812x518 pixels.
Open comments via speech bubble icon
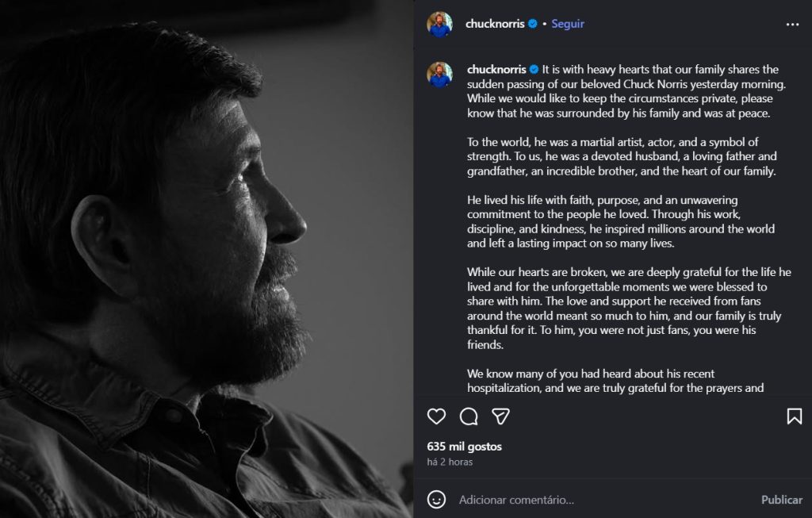[x=469, y=416]
